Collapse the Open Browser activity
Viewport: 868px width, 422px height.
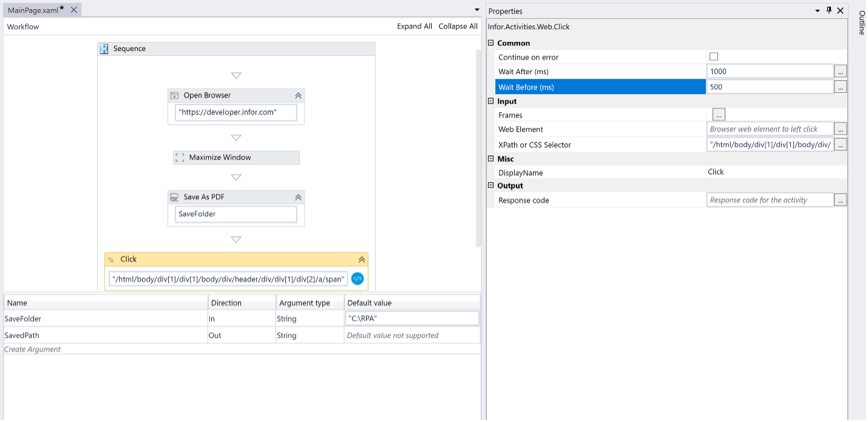[298, 96]
